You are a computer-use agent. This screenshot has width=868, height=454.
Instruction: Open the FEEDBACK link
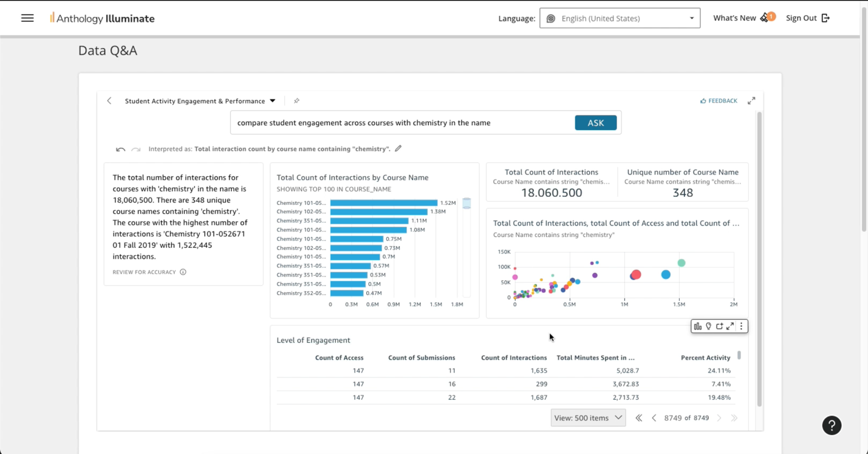[719, 101]
